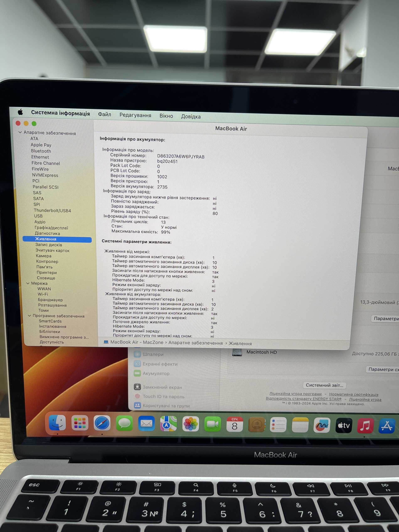The width and height of the screenshot is (399, 532).
Task: Click Апаратне забезпечення in path bar
Action: click(x=196, y=343)
